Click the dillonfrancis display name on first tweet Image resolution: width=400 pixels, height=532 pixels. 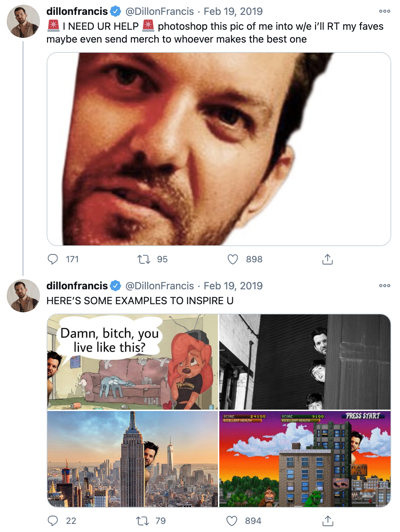tap(77, 11)
